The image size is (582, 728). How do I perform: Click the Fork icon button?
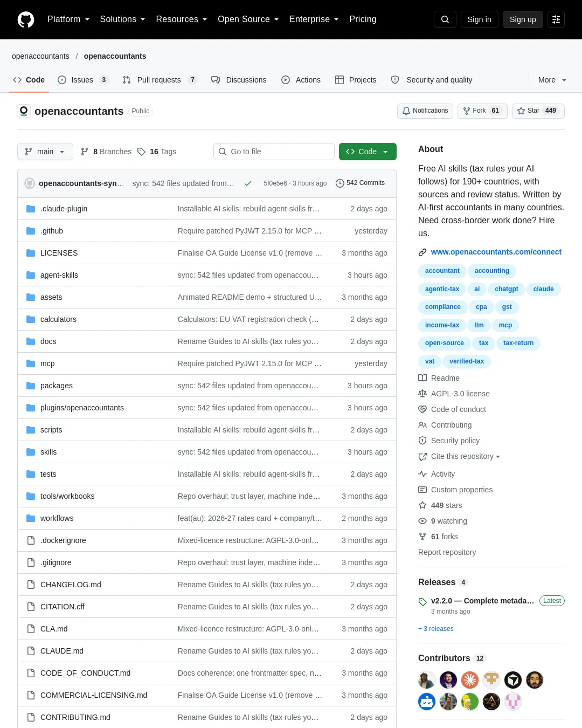(482, 111)
